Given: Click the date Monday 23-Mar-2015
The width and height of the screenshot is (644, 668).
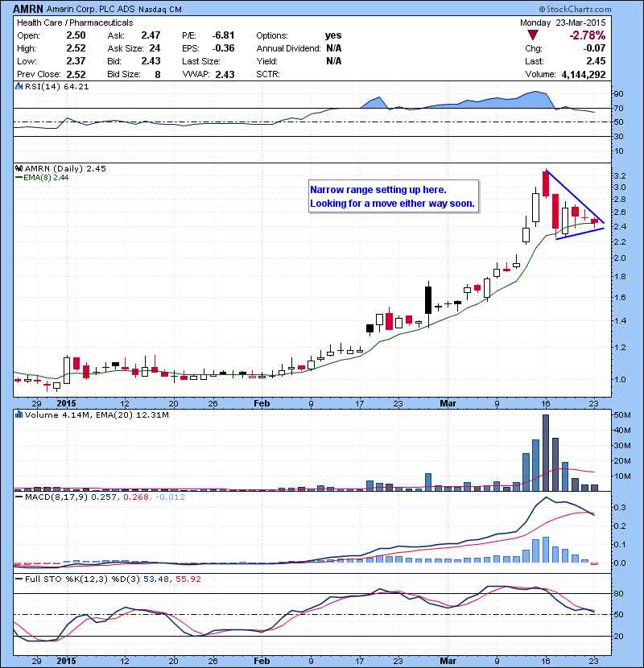Looking at the screenshot, I should pos(563,23).
